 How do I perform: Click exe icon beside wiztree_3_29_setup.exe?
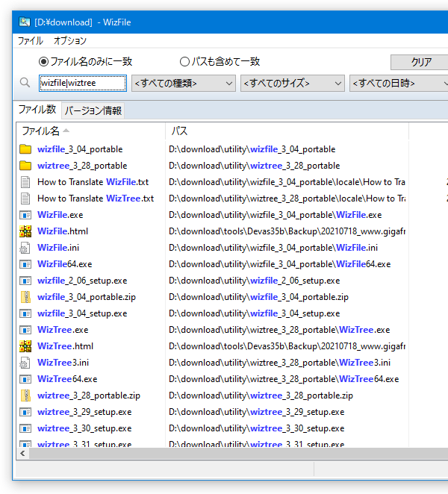point(25,412)
